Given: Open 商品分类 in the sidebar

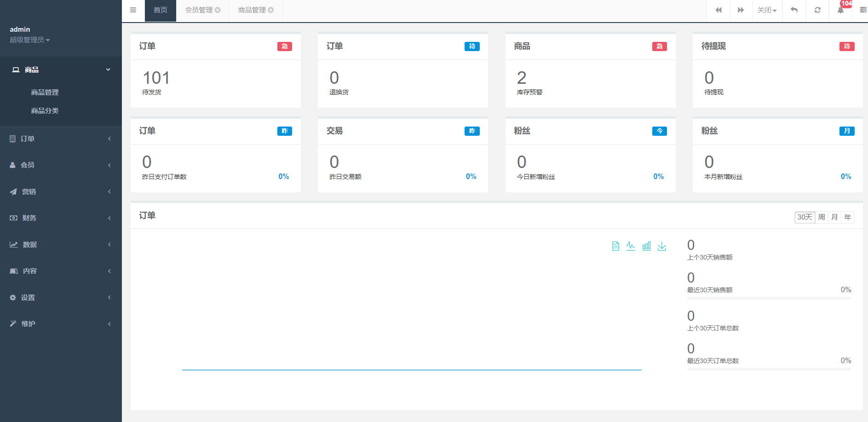Looking at the screenshot, I should pos(45,111).
